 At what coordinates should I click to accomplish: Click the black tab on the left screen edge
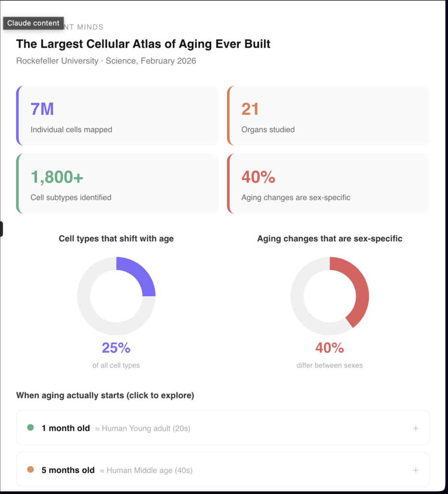[2, 229]
